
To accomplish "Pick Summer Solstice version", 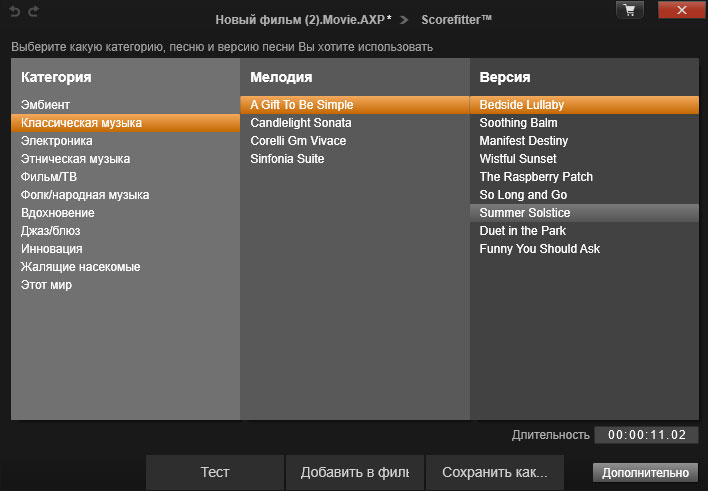I will click(x=525, y=213).
